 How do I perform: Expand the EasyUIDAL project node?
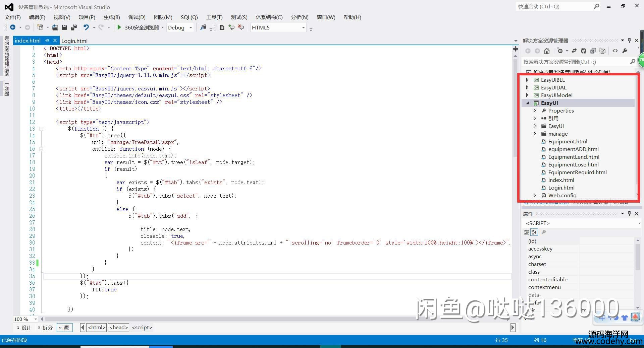pos(527,87)
